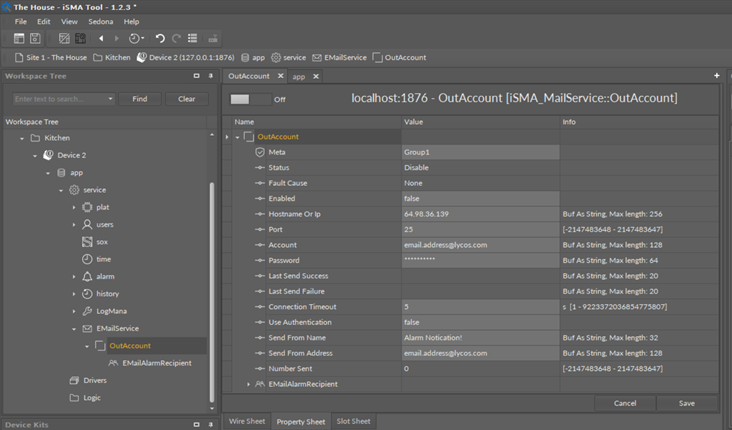
Task: Open the Sedona menu
Action: [103, 21]
